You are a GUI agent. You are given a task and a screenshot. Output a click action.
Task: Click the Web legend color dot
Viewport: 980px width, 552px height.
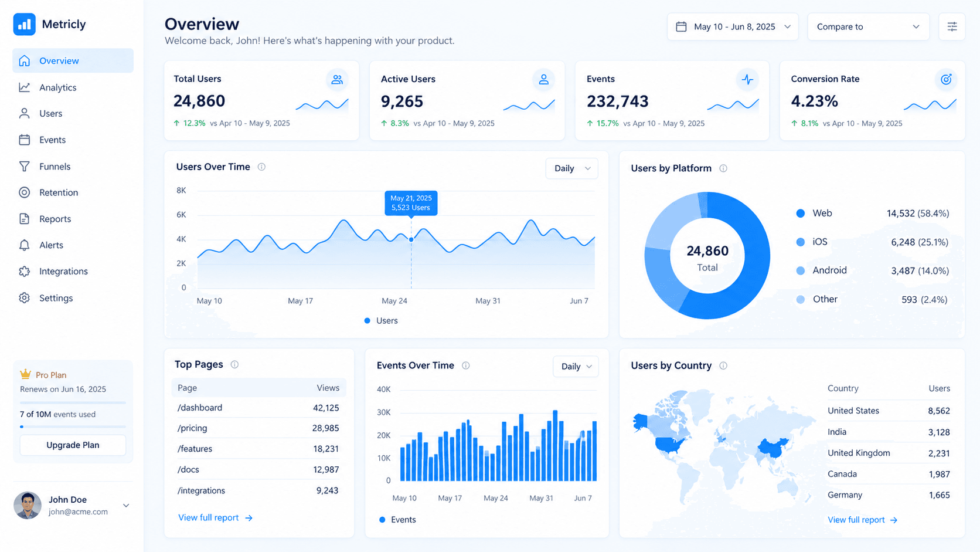click(x=800, y=214)
